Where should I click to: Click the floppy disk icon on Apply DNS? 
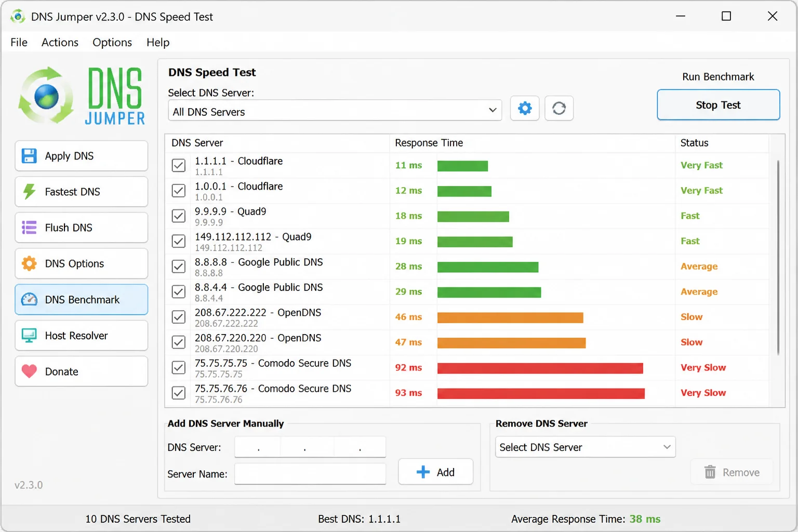click(29, 156)
